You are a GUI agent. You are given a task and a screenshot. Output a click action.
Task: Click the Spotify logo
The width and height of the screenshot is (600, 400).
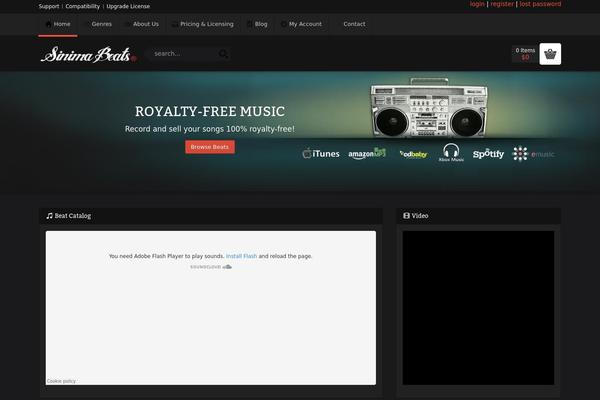click(x=488, y=154)
